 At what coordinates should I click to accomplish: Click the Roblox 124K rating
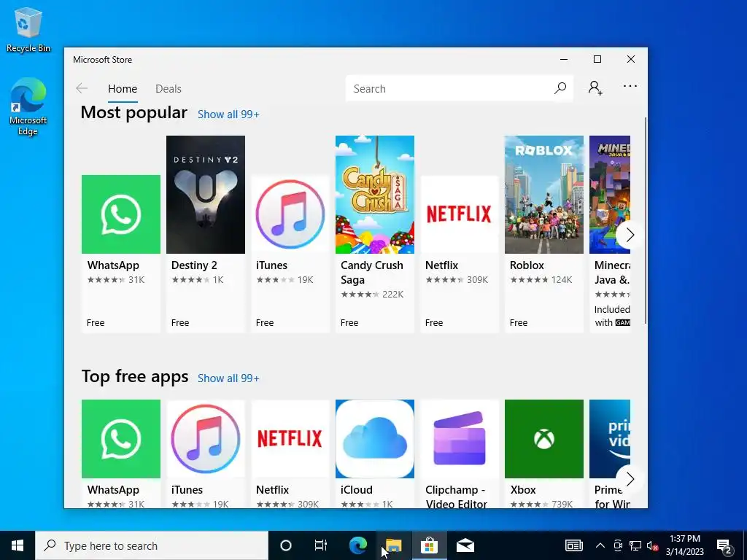tap(541, 279)
